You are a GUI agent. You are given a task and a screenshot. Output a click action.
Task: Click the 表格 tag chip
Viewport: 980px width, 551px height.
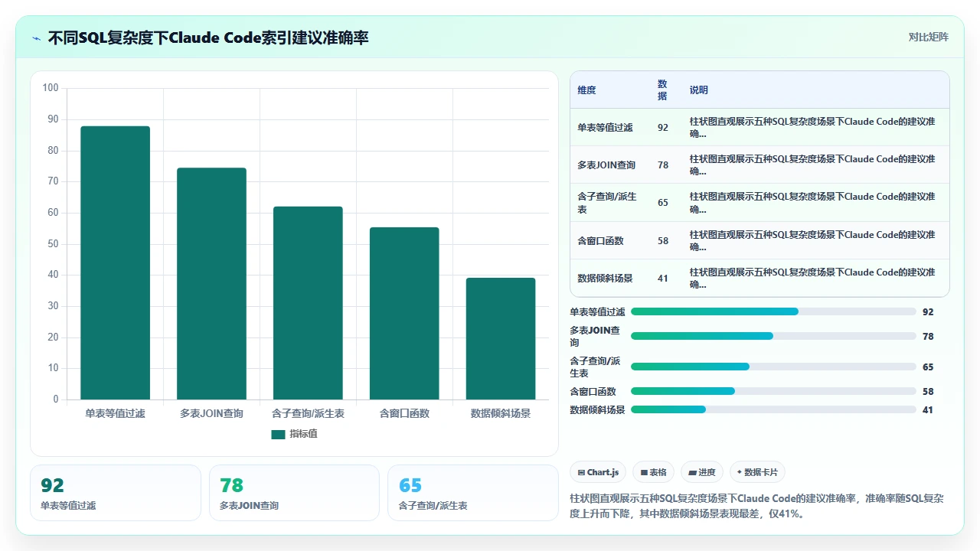tap(654, 472)
